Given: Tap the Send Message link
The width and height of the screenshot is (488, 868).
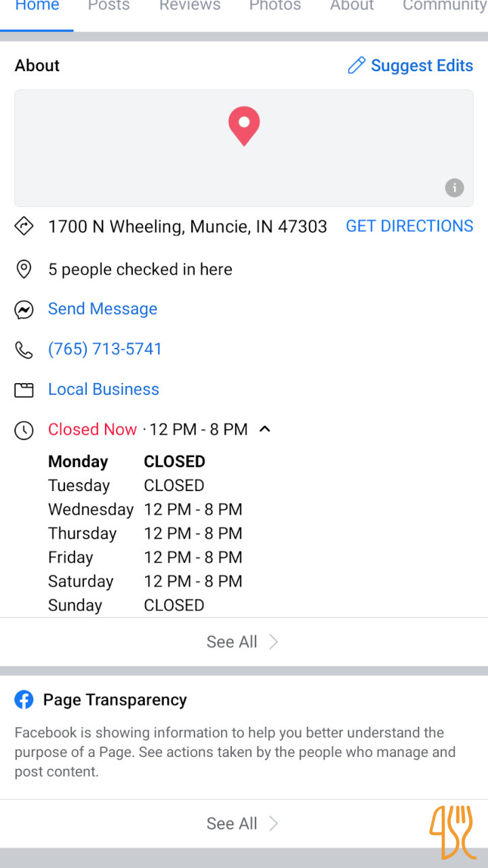Looking at the screenshot, I should 102,309.
